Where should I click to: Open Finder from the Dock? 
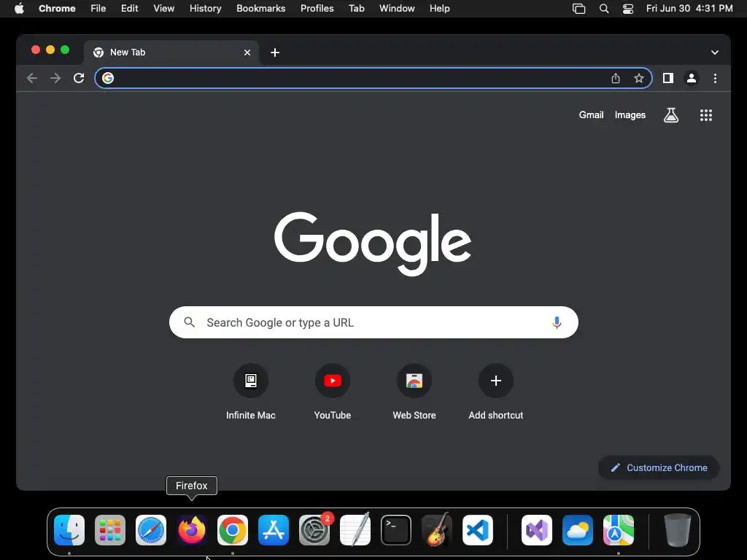click(x=69, y=530)
